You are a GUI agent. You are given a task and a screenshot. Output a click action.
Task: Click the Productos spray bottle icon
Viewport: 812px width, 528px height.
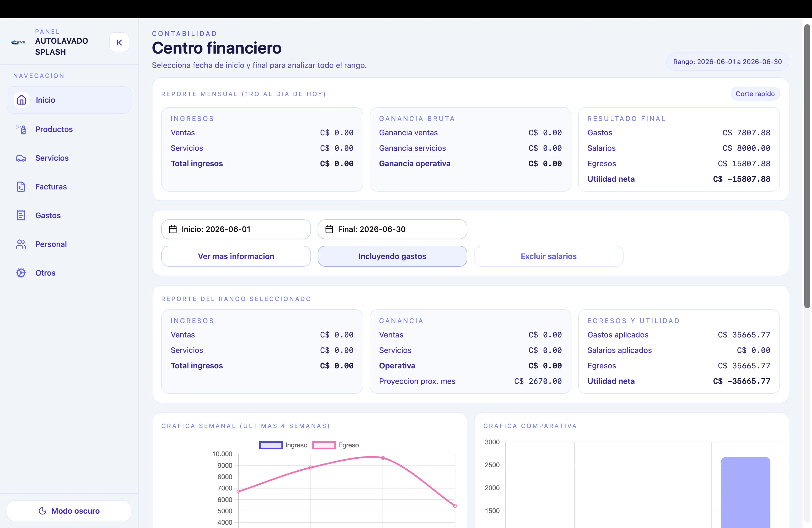21,129
